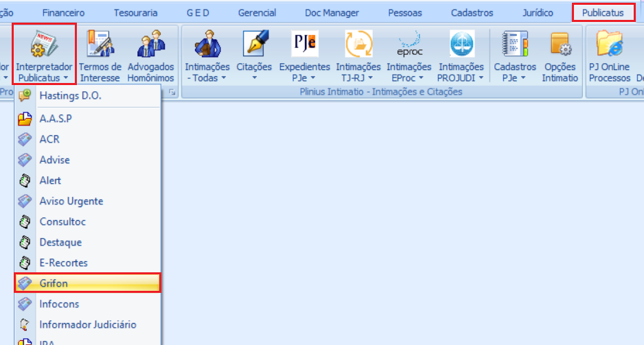This screenshot has width=644, height=345.
Task: Expand Intimações PROJUDI dropdown arrow
Action: [x=481, y=78]
